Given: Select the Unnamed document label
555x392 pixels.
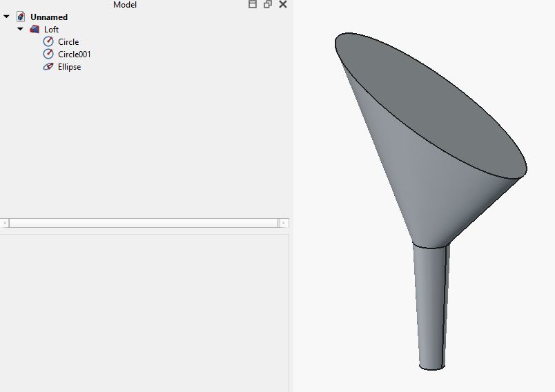Looking at the screenshot, I should pyautogui.click(x=49, y=17).
